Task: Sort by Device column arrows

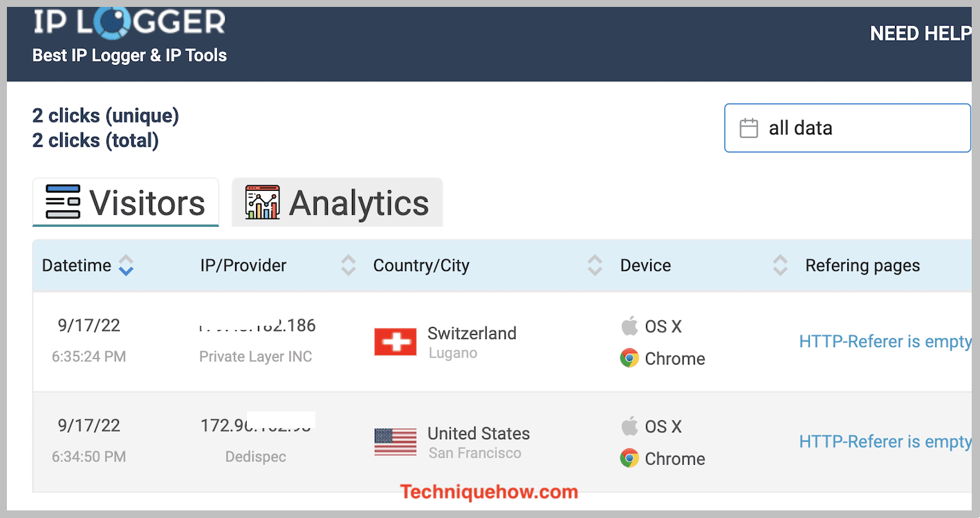Action: pos(780,266)
